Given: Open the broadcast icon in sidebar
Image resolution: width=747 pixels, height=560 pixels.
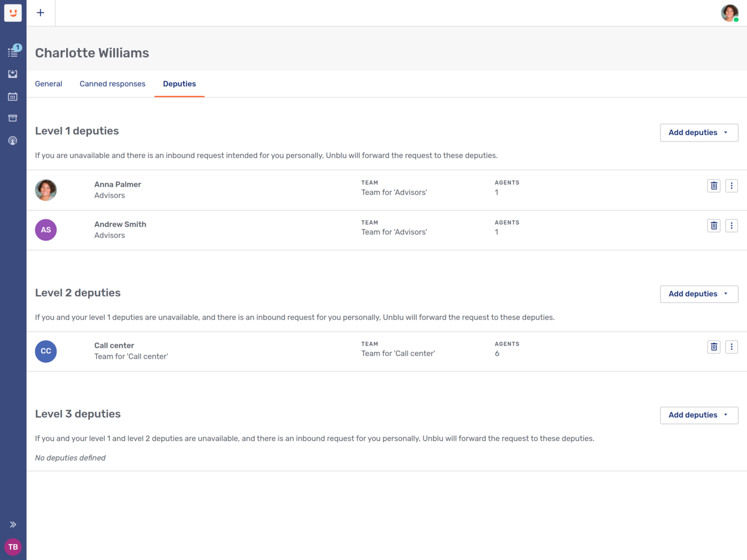Looking at the screenshot, I should (x=13, y=141).
